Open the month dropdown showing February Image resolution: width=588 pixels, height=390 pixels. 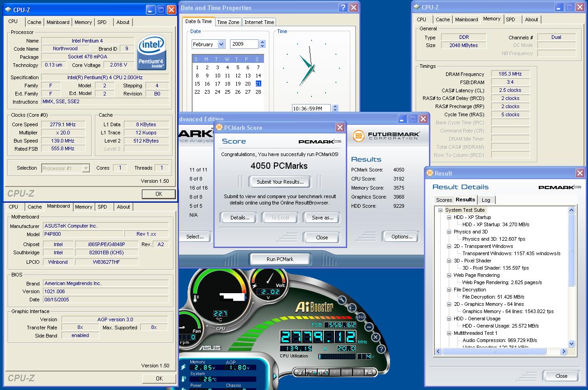[221, 44]
